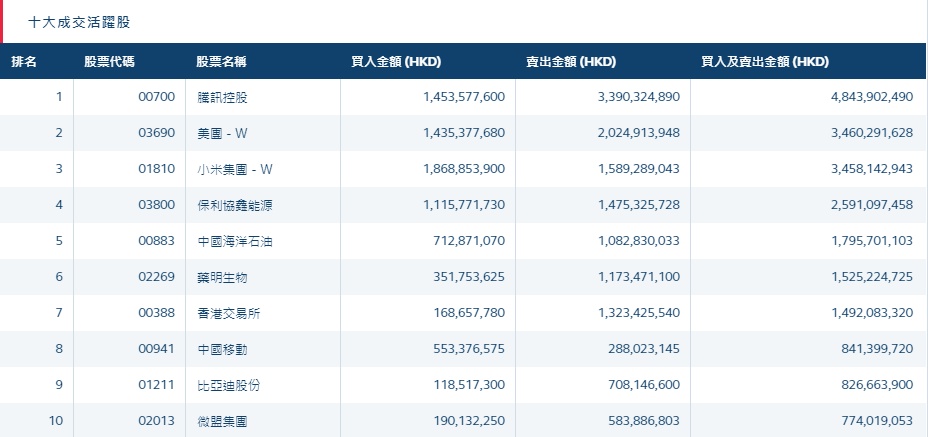Screen dimensions: 928x437
Task: Select stock code 00883
Action: (157, 241)
